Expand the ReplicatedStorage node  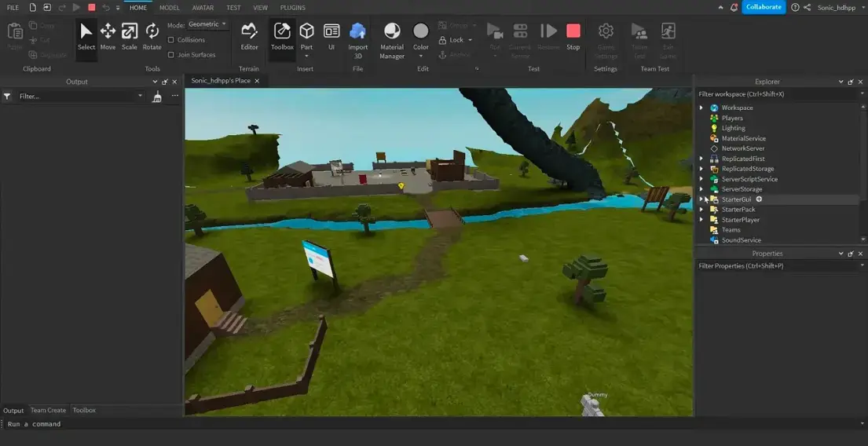coord(701,169)
